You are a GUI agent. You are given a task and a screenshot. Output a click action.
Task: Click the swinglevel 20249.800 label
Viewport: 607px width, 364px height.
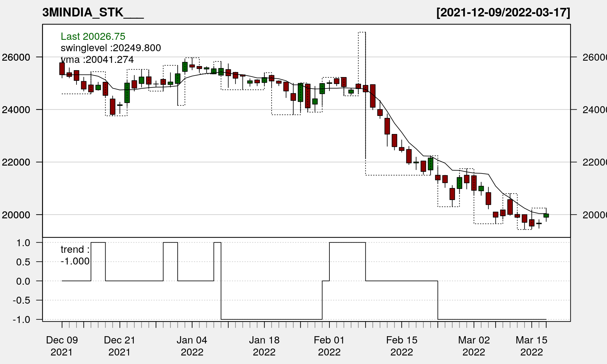(x=111, y=48)
